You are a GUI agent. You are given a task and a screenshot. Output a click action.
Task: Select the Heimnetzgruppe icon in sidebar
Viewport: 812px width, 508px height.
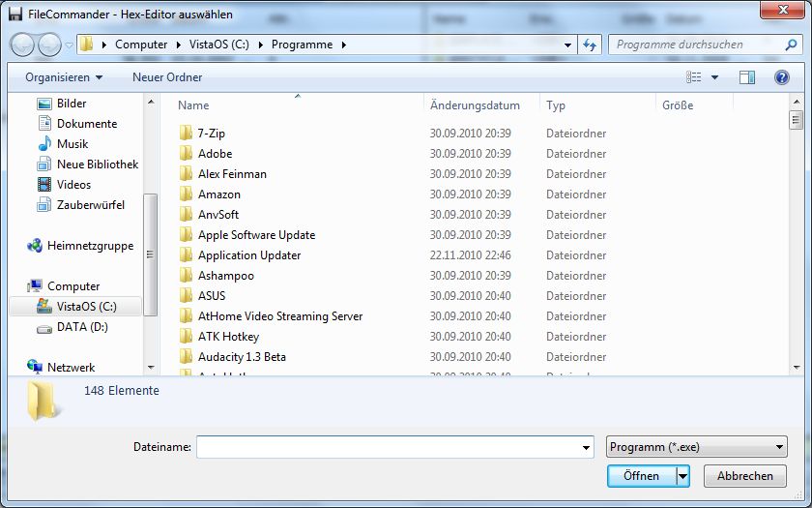click(x=36, y=247)
